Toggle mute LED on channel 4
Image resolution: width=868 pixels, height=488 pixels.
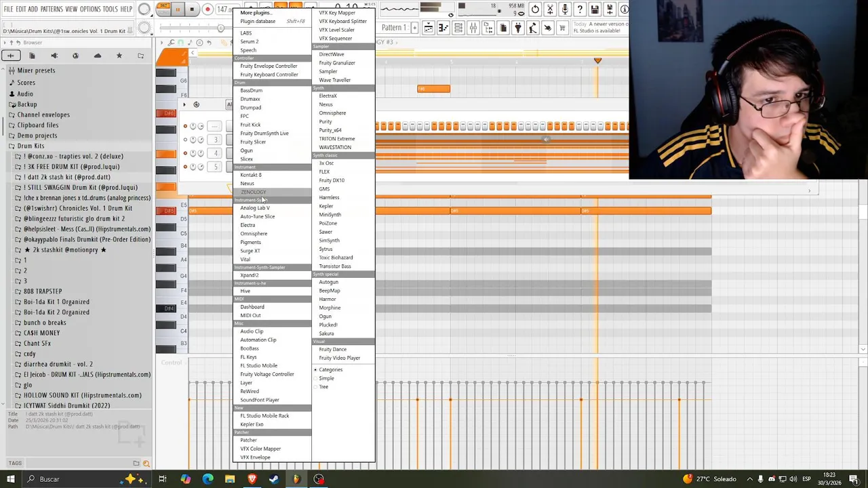point(185,153)
